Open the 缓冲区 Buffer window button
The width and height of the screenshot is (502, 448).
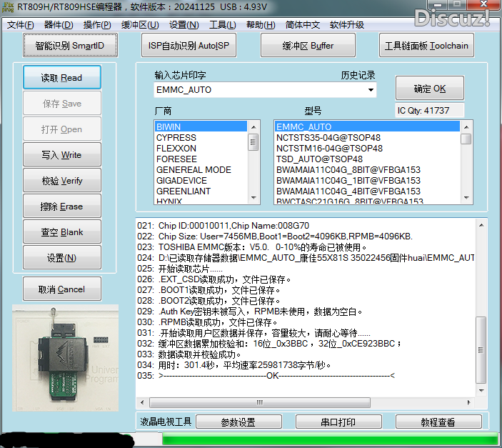tap(308, 46)
